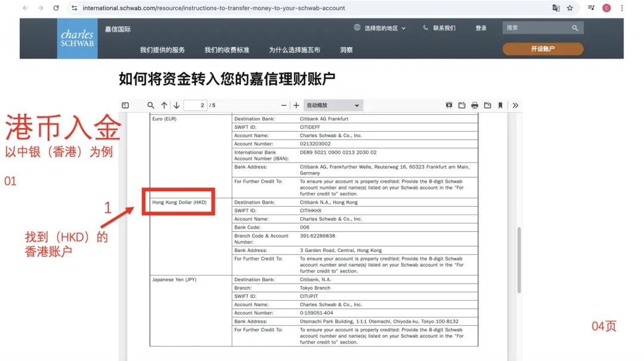Viewport: 644px width, 361px height.
Task: Focus the site 搜索 input field
Action: (x=536, y=28)
